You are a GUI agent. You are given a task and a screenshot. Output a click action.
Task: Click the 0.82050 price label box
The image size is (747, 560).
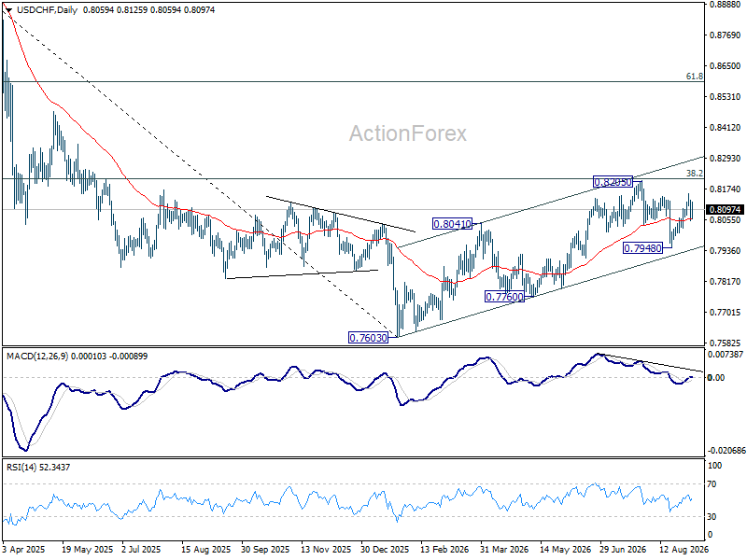(613, 181)
